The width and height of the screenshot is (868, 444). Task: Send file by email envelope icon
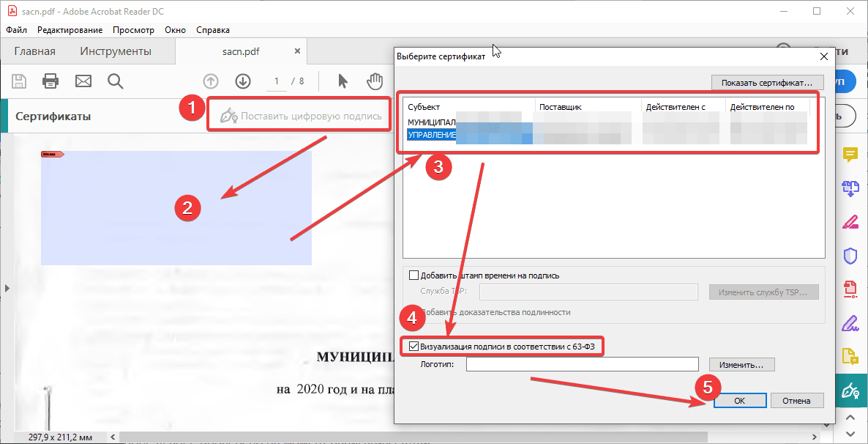83,81
